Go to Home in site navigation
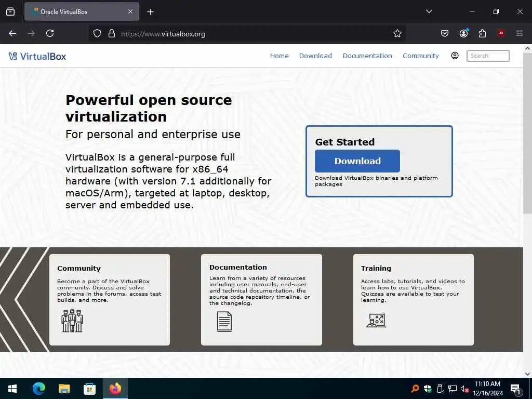532x399 pixels. click(279, 56)
